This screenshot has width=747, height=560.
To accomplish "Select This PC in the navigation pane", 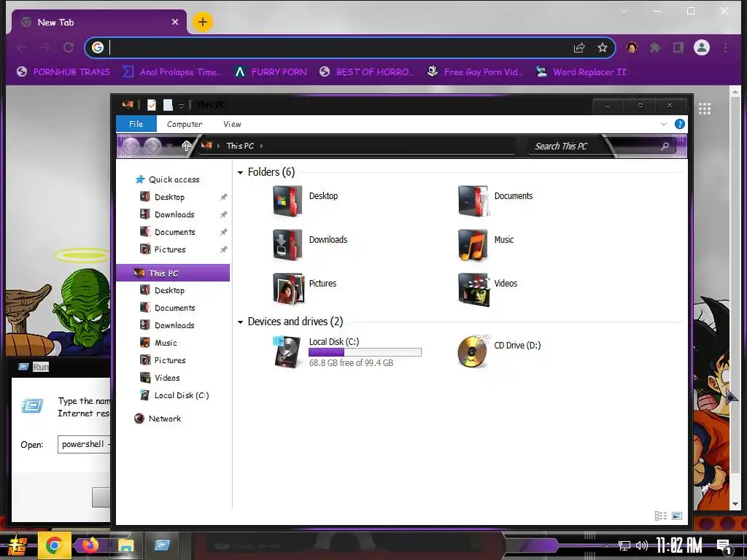I will (173, 273).
